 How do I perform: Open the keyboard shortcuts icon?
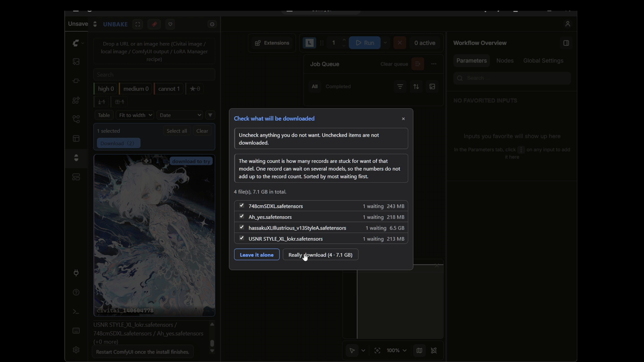click(x=76, y=331)
